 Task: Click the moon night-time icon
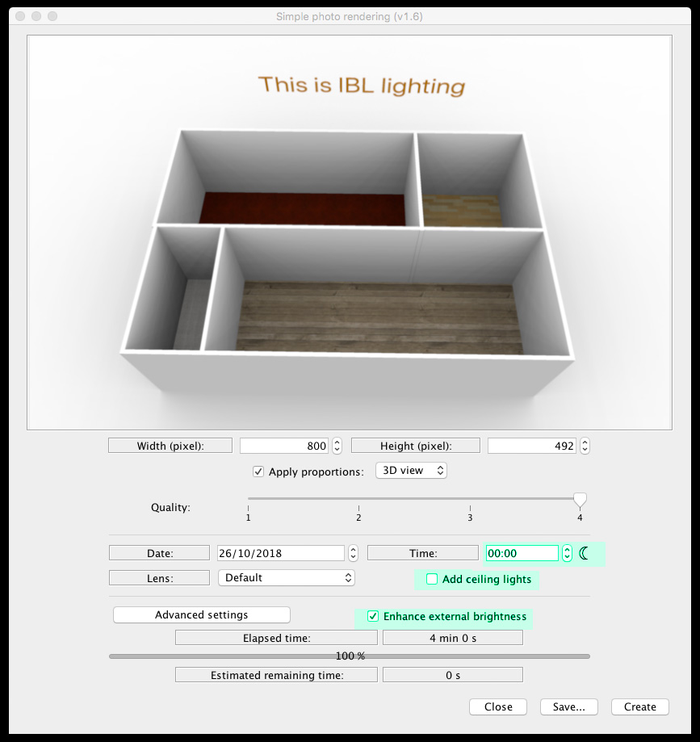584,553
